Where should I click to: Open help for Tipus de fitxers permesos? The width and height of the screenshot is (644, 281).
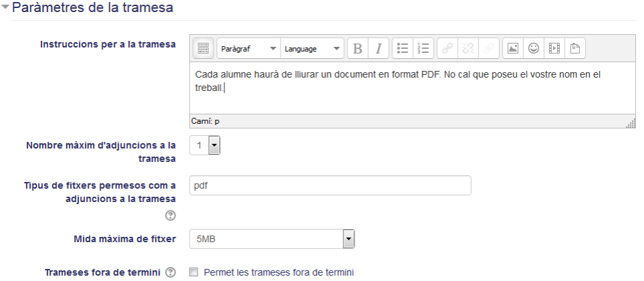tap(170, 215)
